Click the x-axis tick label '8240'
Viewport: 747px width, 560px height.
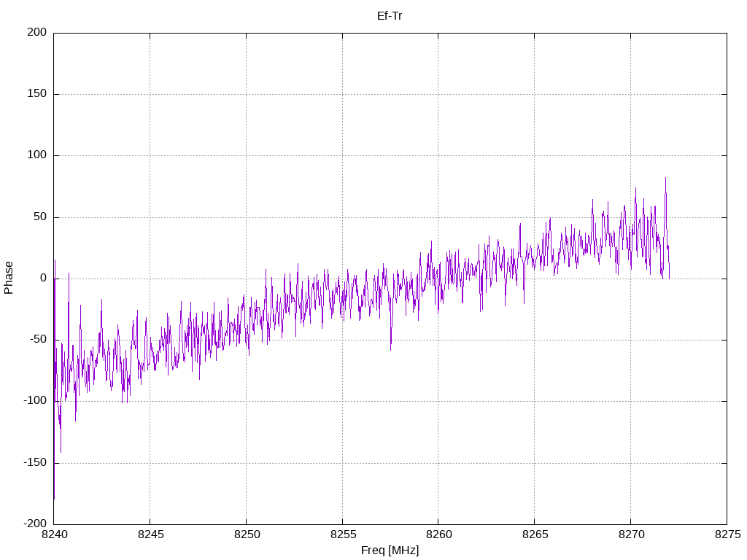pyautogui.click(x=55, y=534)
